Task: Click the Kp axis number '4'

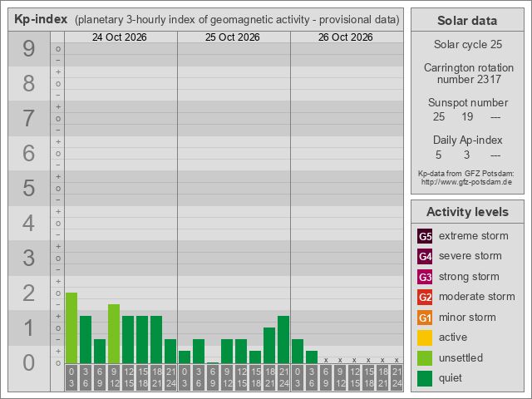Action: 29,224
